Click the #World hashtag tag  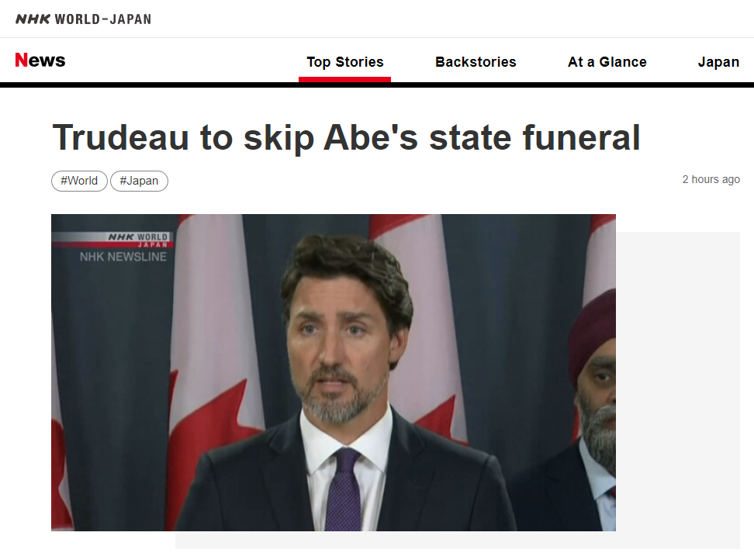[79, 181]
